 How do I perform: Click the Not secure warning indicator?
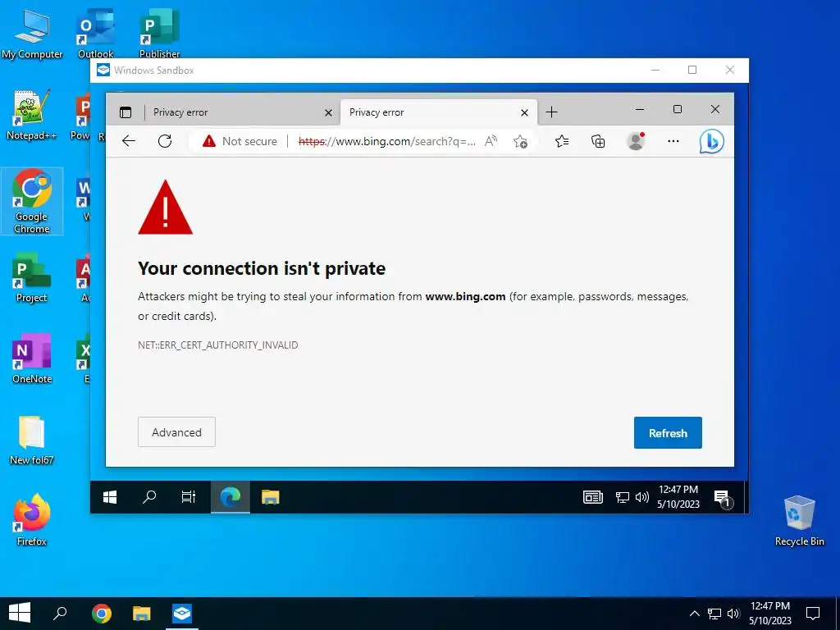coord(240,141)
